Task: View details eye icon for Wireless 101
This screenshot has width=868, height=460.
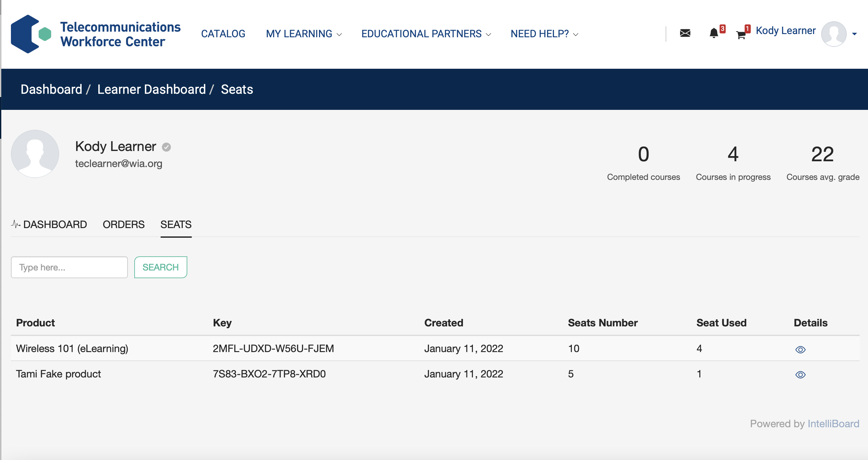Action: pos(800,349)
